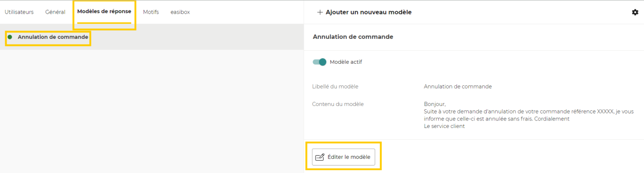This screenshot has height=173, width=644.
Task: Select the Modèles de réponse tab
Action: coord(104,12)
